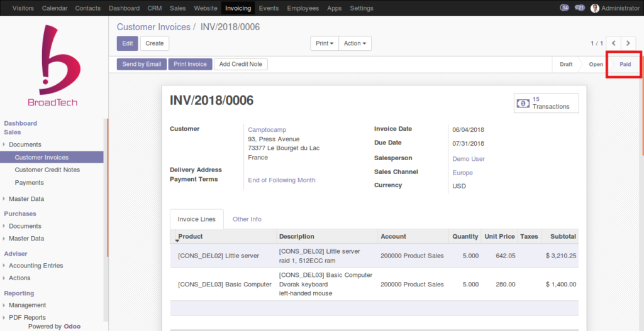Go to next record arrow
The image size is (644, 331).
(x=628, y=43)
